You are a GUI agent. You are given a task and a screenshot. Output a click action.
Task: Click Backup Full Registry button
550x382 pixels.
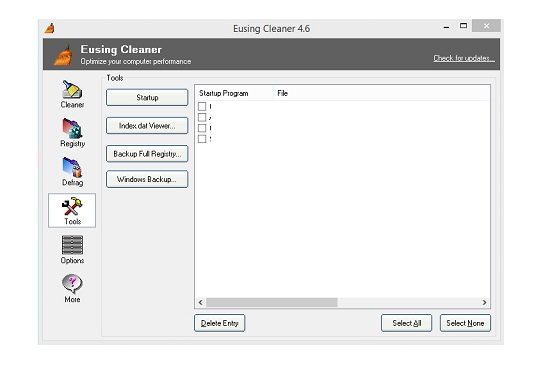(147, 154)
